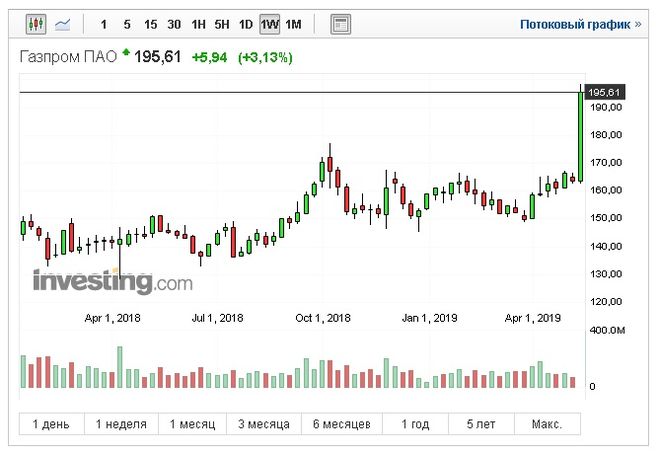Set range to 3 месяца
Image resolution: width=659 pixels, height=454 pixels.
(x=264, y=424)
